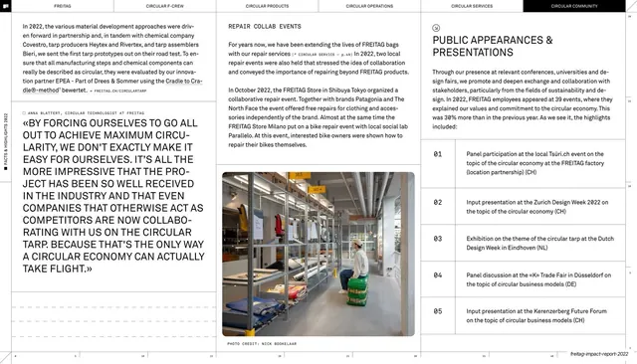Switch to the Circular F-Crew tab
The height and width of the screenshot is (364, 637).
(165, 6)
